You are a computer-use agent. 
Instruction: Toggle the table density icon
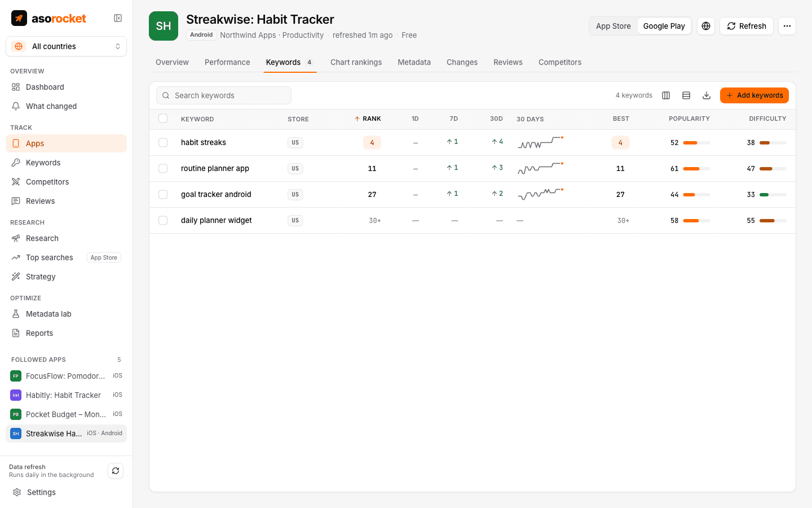click(x=686, y=95)
